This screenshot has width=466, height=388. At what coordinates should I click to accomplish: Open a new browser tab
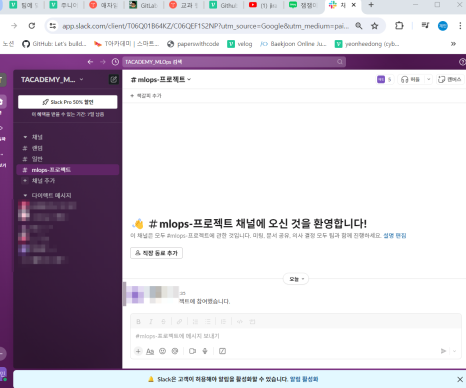(x=371, y=5)
